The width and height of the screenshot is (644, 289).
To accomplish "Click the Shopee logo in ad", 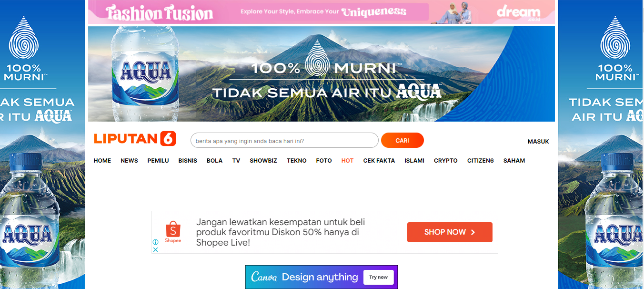I will point(173,232).
